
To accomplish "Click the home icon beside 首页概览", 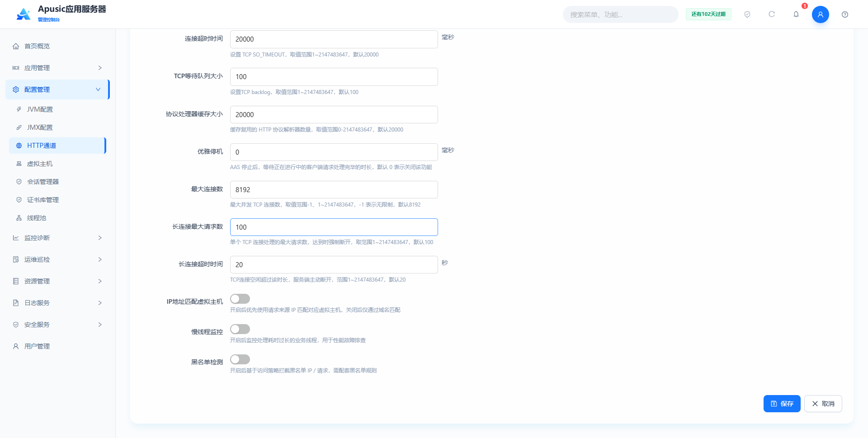I will click(16, 46).
